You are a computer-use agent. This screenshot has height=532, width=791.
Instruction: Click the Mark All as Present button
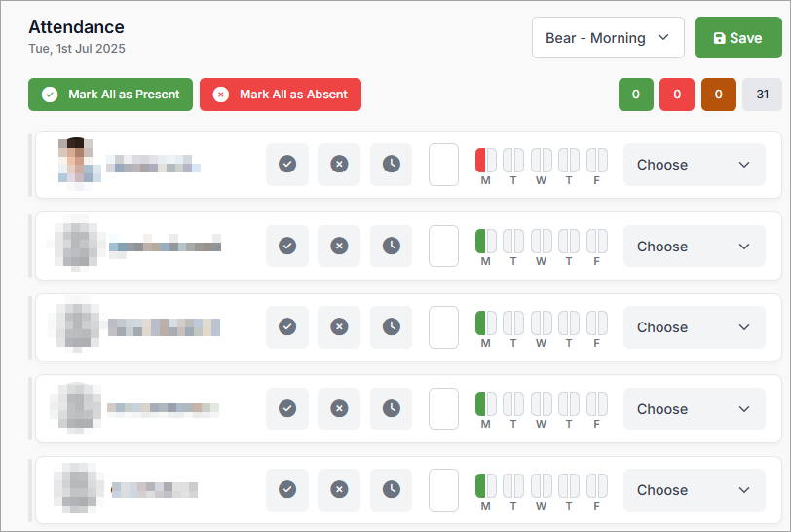point(110,95)
